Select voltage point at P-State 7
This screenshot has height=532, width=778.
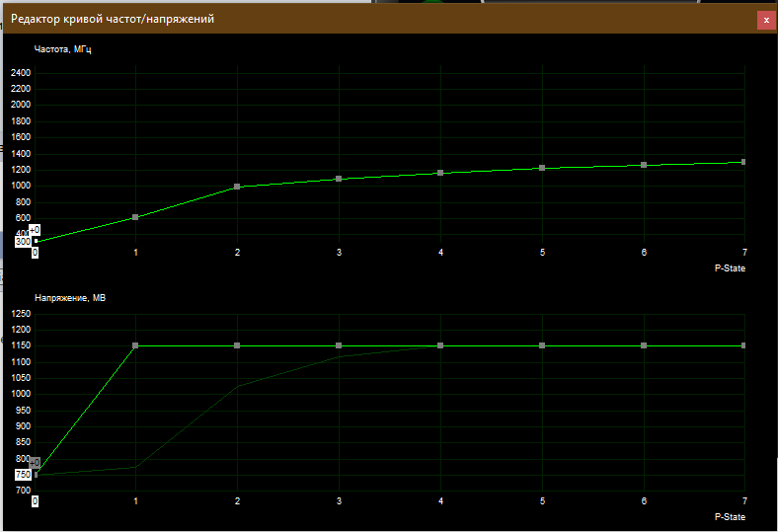tap(743, 345)
